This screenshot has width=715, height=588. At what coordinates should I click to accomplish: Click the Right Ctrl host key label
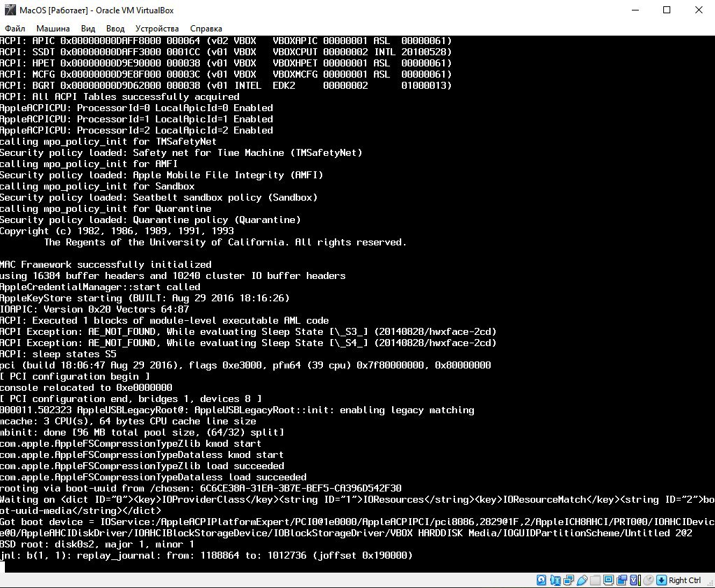[685, 580]
